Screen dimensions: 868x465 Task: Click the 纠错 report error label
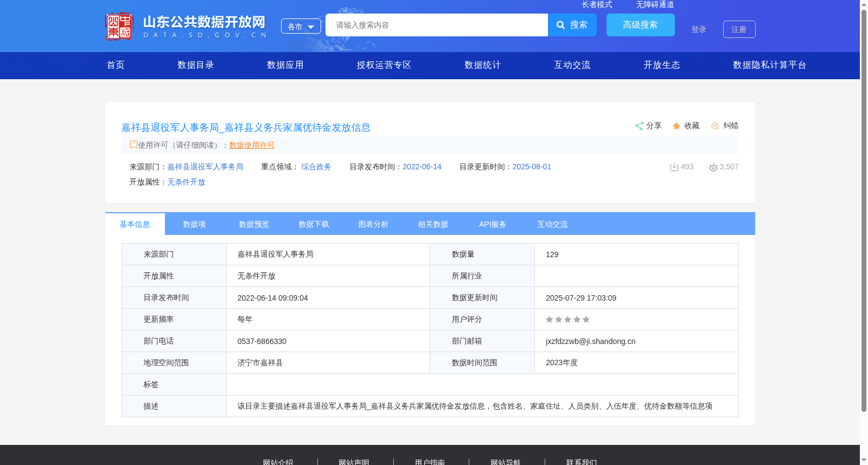coord(731,125)
